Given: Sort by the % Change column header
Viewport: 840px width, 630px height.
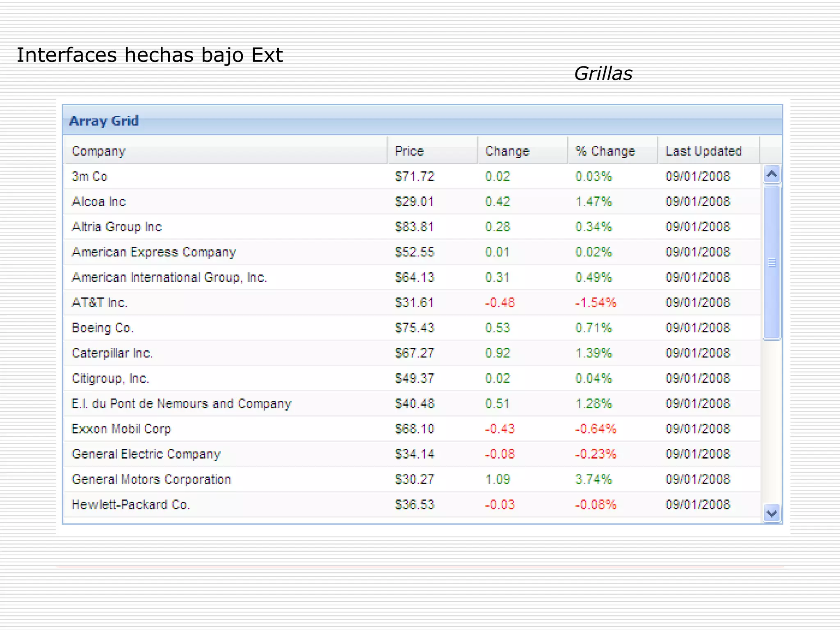Looking at the screenshot, I should [x=613, y=151].
